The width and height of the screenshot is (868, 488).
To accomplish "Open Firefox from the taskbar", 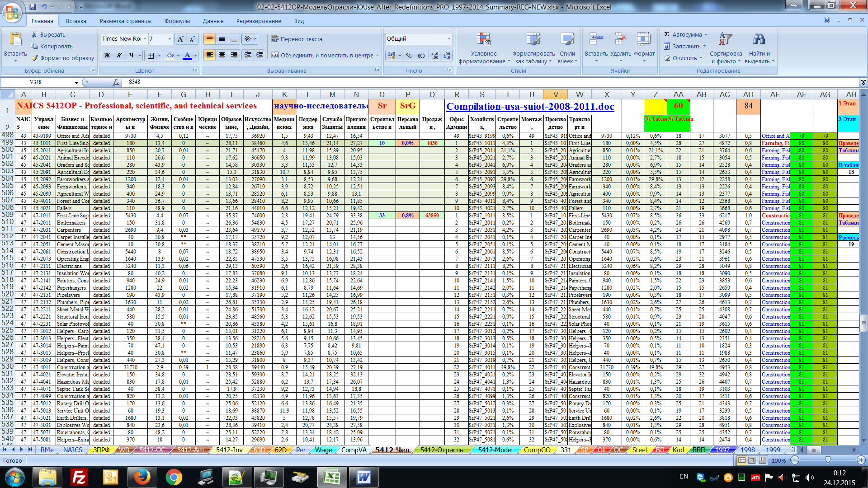I will 142,477.
